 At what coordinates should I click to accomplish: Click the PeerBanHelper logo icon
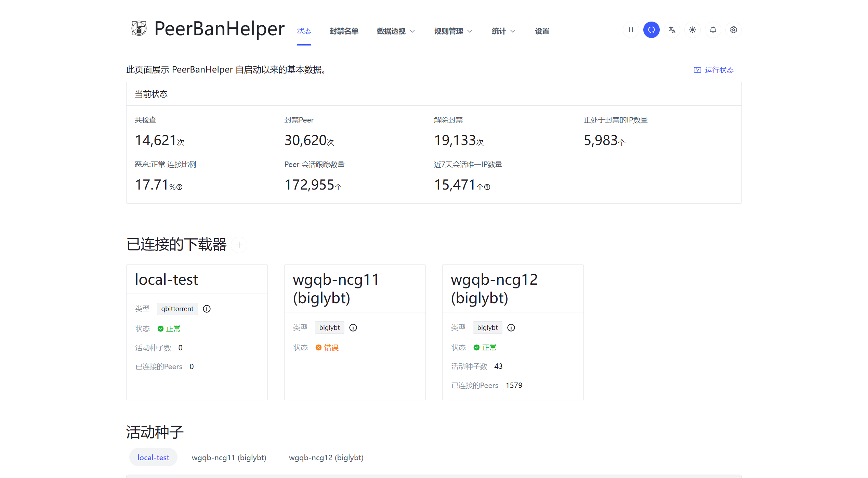139,29
